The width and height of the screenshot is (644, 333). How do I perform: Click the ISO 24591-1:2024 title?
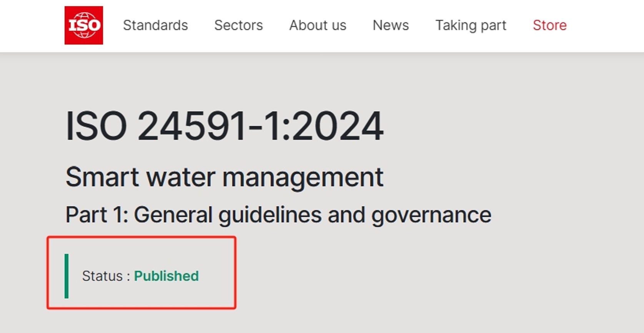(224, 126)
